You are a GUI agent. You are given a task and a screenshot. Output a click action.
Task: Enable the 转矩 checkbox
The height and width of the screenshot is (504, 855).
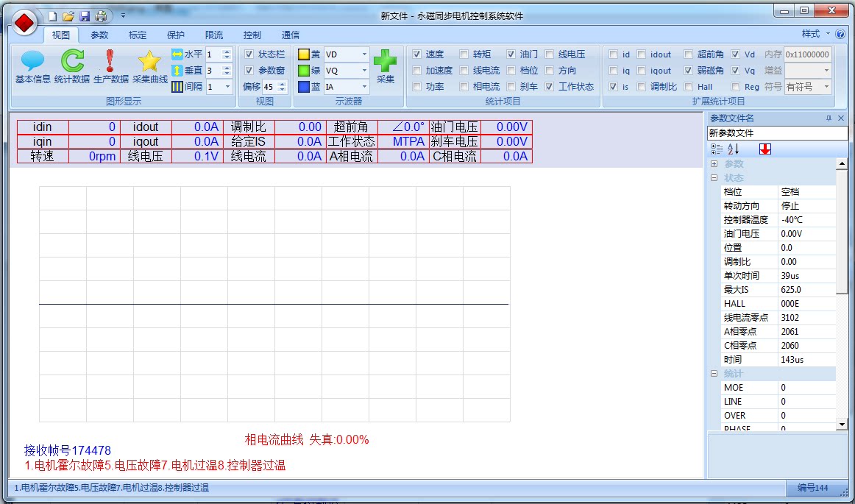[464, 54]
